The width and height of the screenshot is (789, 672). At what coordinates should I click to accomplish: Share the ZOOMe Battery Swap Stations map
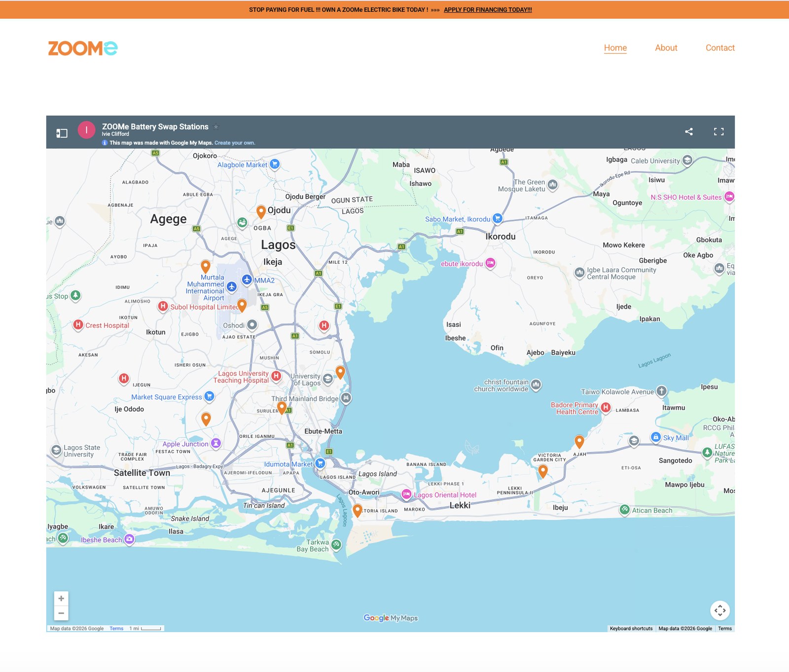click(689, 131)
